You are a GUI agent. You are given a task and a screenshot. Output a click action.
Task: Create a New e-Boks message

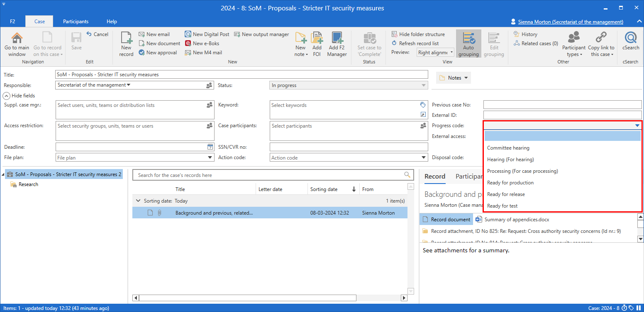coord(202,44)
